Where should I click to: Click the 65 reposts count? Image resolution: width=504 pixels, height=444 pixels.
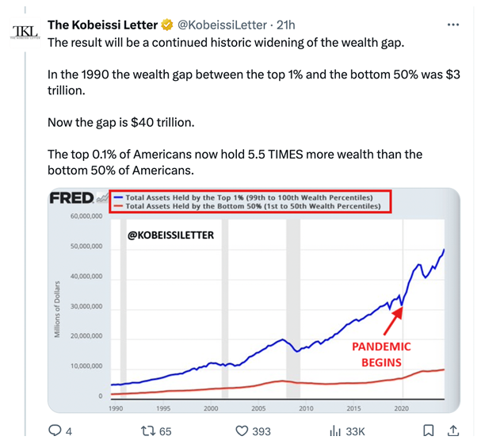pos(165,431)
